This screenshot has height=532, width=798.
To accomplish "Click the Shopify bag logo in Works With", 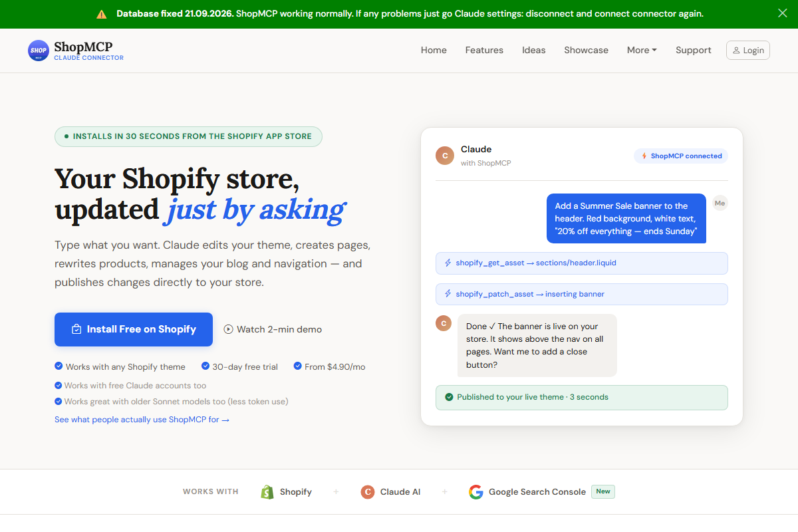I will [267, 492].
